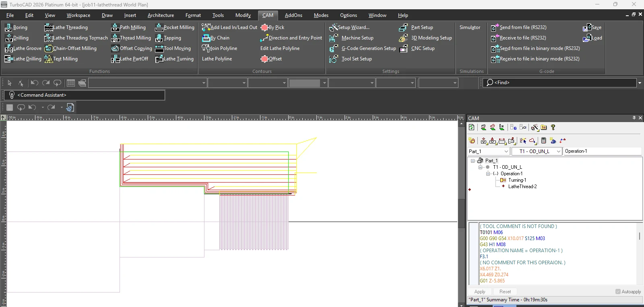
Task: Open the Workspace menu
Action: [78, 15]
